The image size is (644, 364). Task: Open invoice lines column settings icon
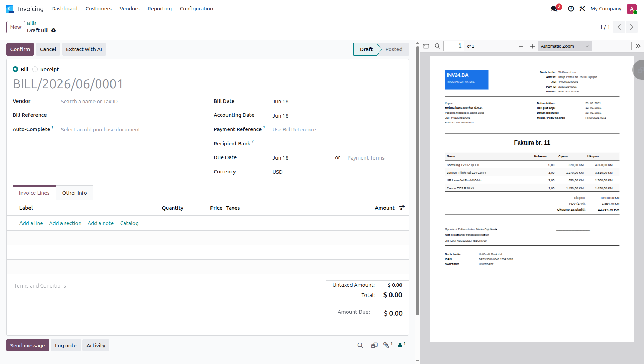(402, 208)
